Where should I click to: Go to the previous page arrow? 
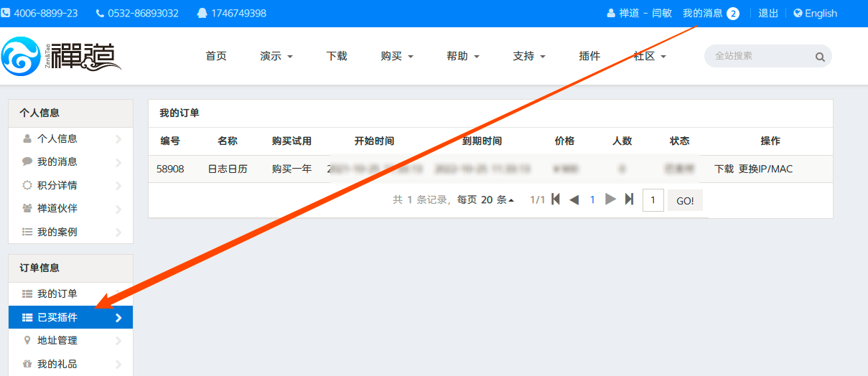574,199
